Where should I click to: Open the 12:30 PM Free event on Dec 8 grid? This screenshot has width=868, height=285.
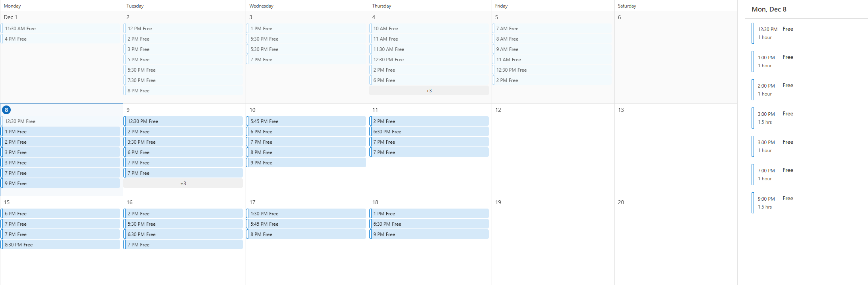tap(60, 121)
